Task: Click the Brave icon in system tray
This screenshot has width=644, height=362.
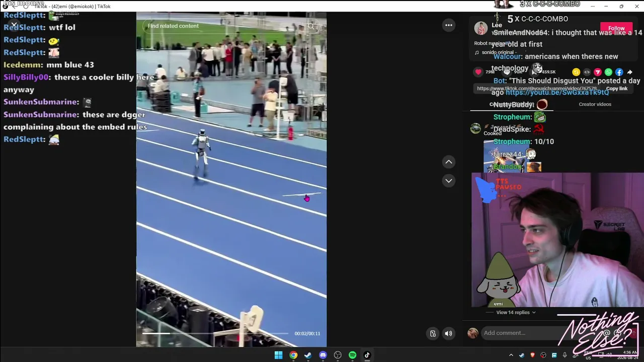Action: (533, 355)
